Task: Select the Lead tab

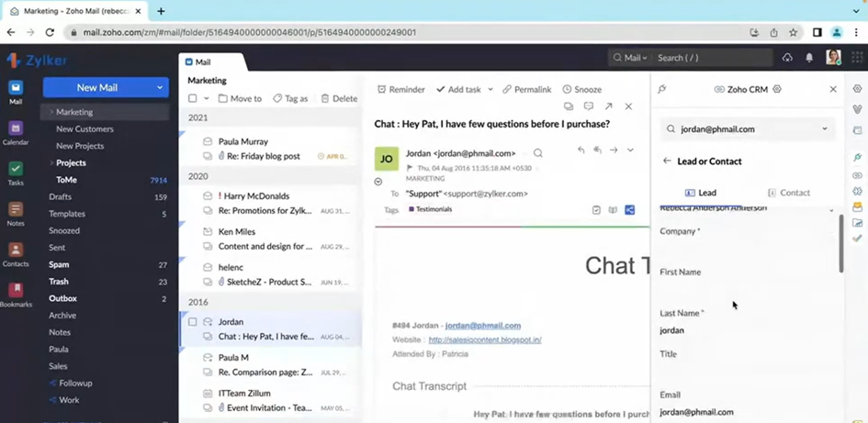Action: [701, 193]
